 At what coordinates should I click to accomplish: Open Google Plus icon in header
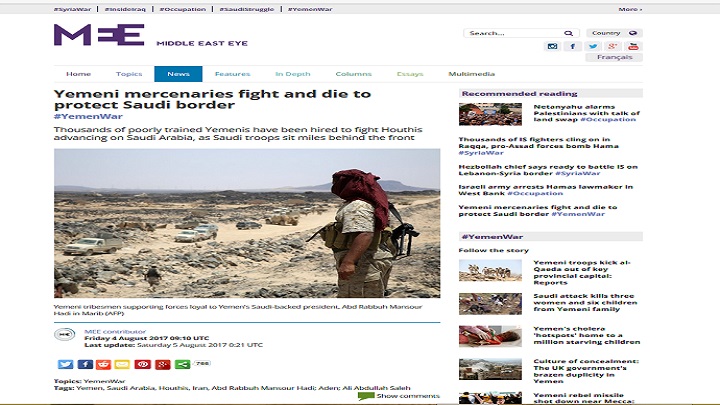(x=613, y=46)
